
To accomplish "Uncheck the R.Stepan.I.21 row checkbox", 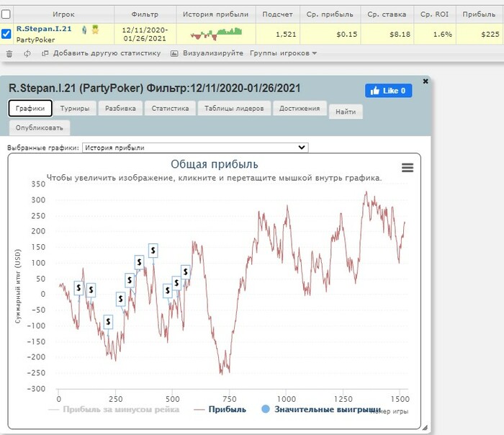I will [6, 34].
